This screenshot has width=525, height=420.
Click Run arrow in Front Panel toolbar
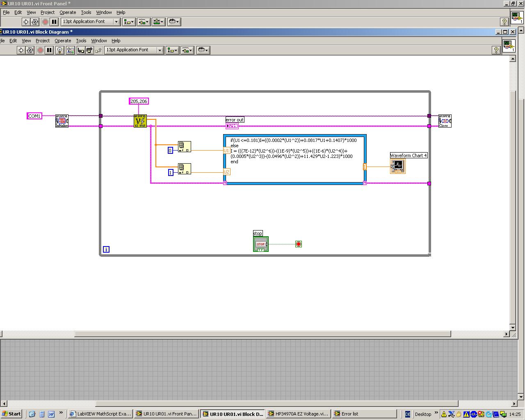click(x=26, y=22)
